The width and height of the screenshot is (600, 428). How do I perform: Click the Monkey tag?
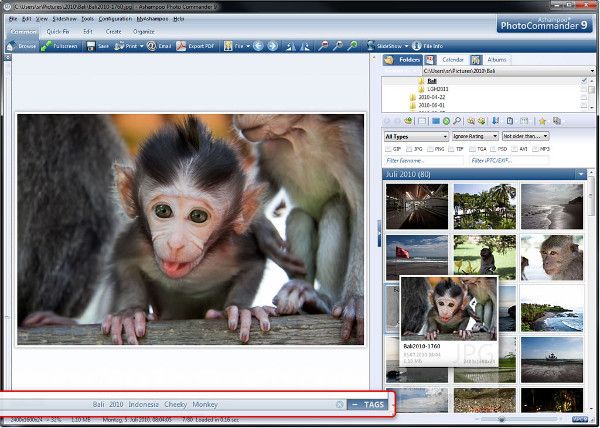[x=205, y=404]
